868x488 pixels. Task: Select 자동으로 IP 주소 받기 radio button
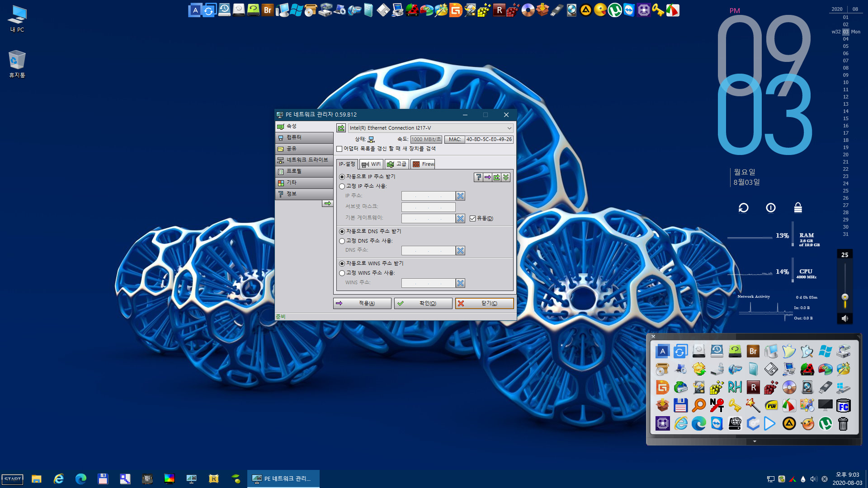click(x=342, y=177)
